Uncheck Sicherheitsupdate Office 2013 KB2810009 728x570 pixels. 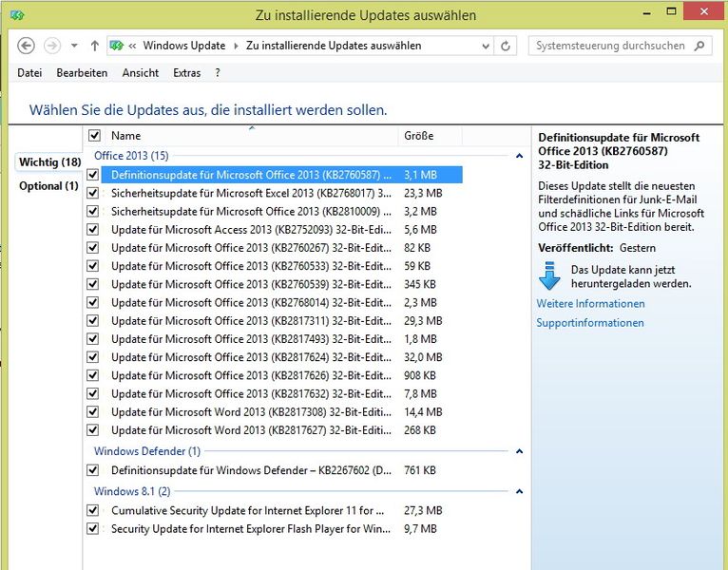point(93,211)
